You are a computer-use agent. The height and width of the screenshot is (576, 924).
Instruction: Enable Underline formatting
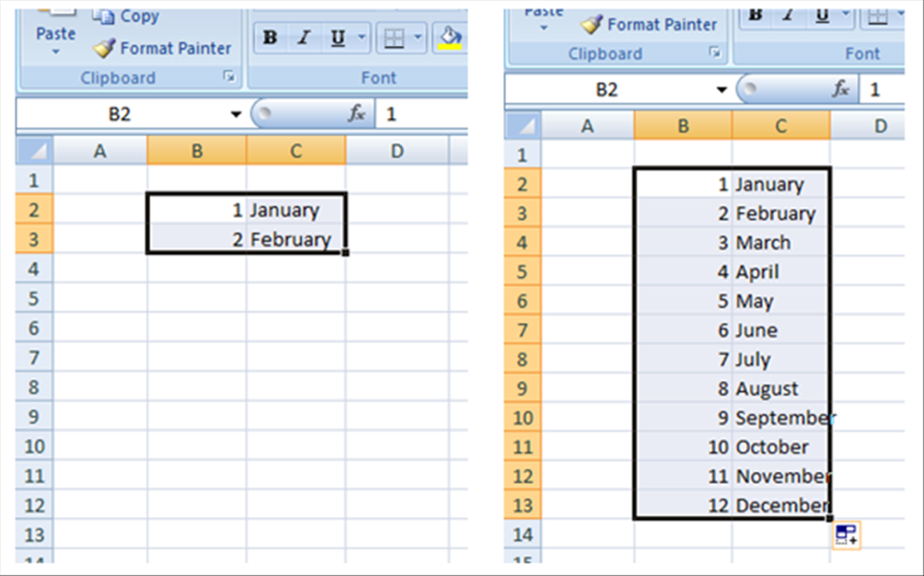338,37
